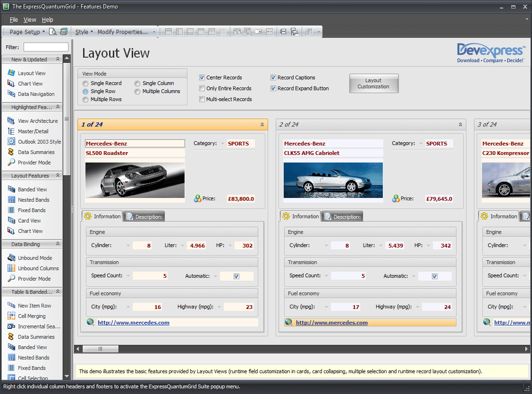Screen dimensions: 532x394
Task: Toggle Center Records checkbox
Action: pos(202,77)
